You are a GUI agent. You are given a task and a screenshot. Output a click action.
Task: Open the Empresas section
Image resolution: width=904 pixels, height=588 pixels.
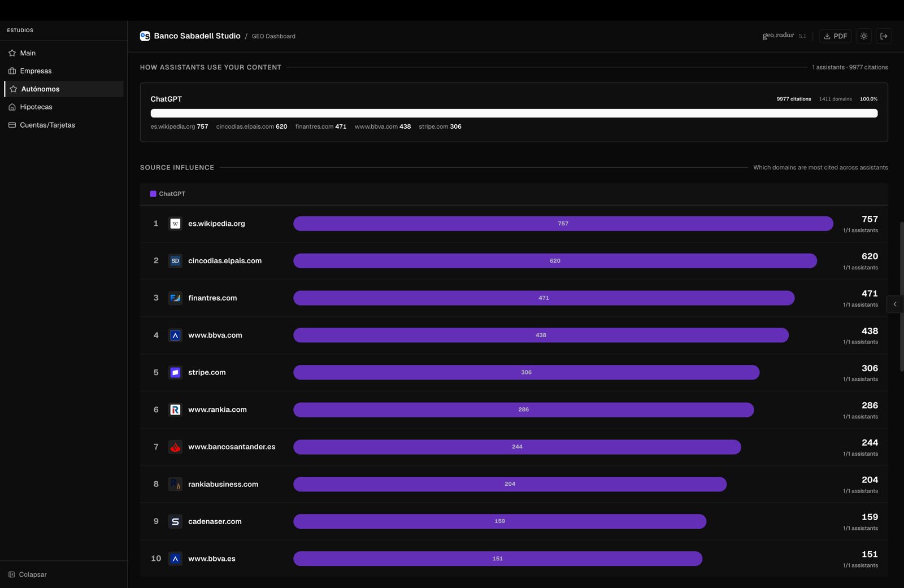[x=36, y=71]
